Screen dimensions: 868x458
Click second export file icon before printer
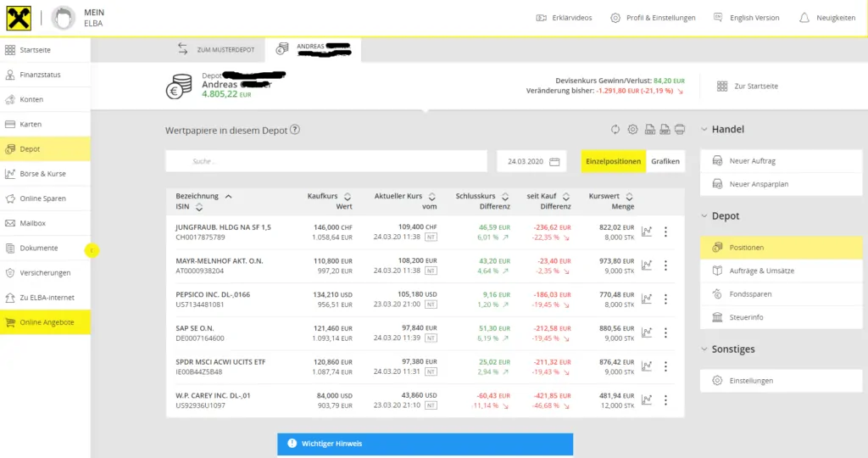(665, 130)
